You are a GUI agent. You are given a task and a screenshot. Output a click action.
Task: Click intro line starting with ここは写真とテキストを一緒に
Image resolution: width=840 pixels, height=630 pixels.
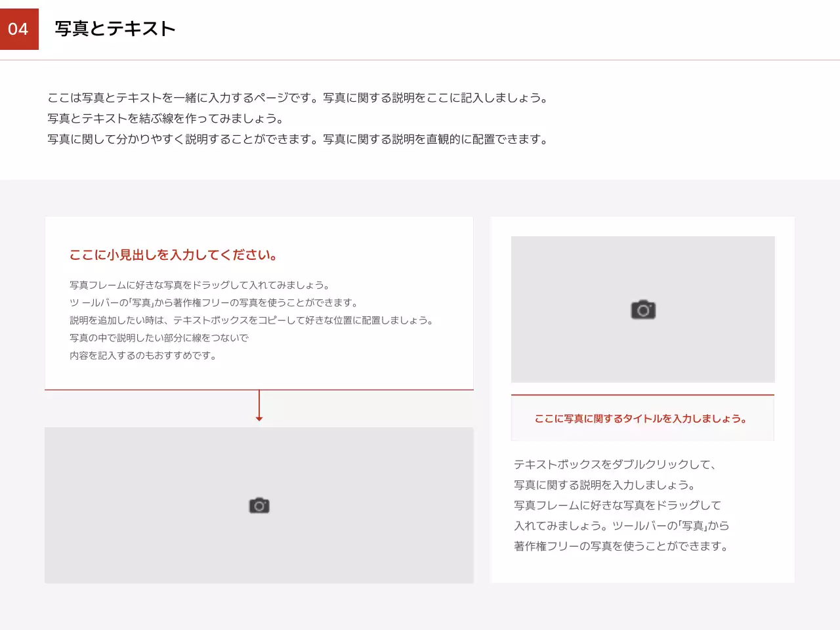coord(297,98)
